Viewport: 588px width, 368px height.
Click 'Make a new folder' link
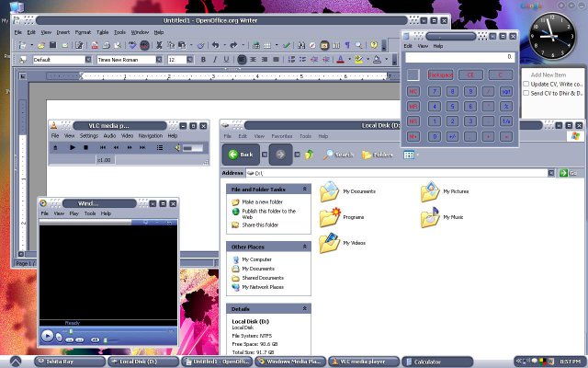coord(262,201)
